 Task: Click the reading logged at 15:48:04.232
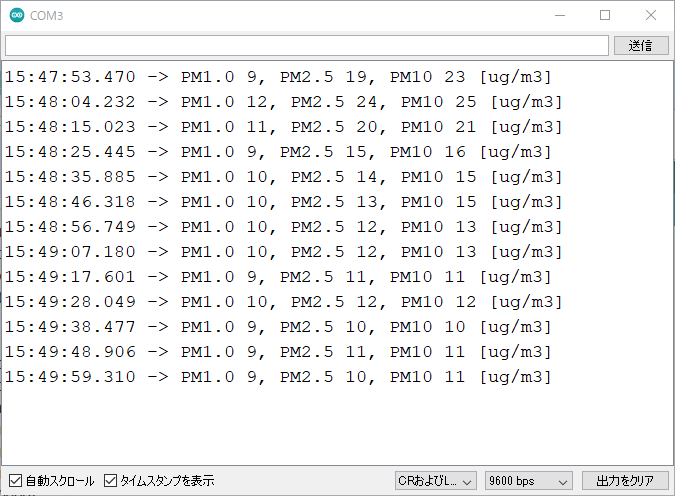pyautogui.click(x=283, y=102)
